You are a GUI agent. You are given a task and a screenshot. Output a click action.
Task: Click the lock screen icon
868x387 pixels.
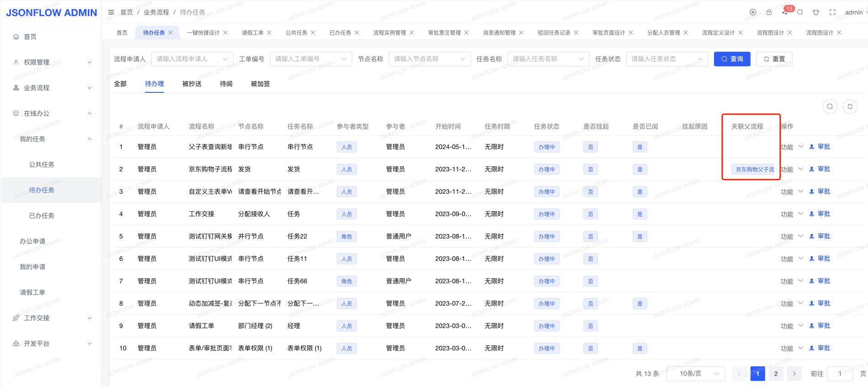tap(769, 12)
